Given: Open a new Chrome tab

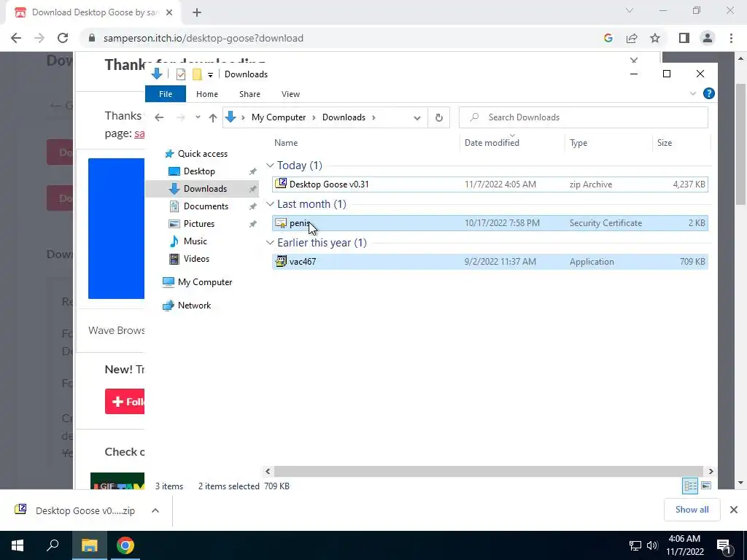Looking at the screenshot, I should [197, 13].
